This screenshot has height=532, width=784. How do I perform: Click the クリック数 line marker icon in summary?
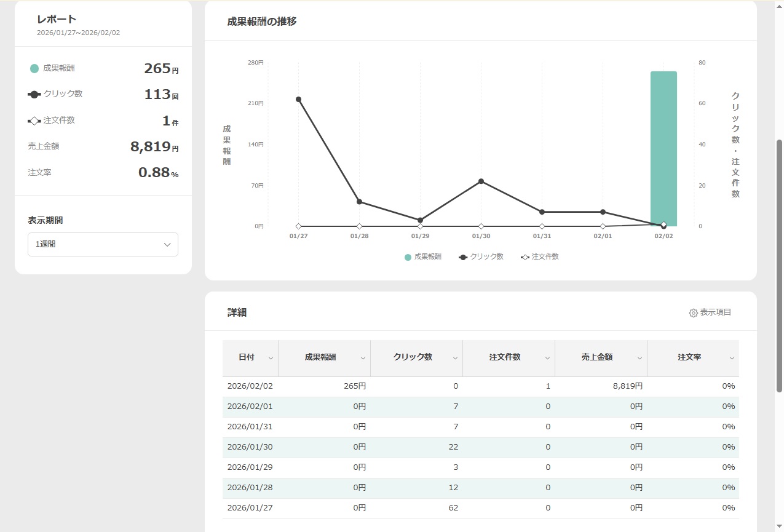point(34,95)
